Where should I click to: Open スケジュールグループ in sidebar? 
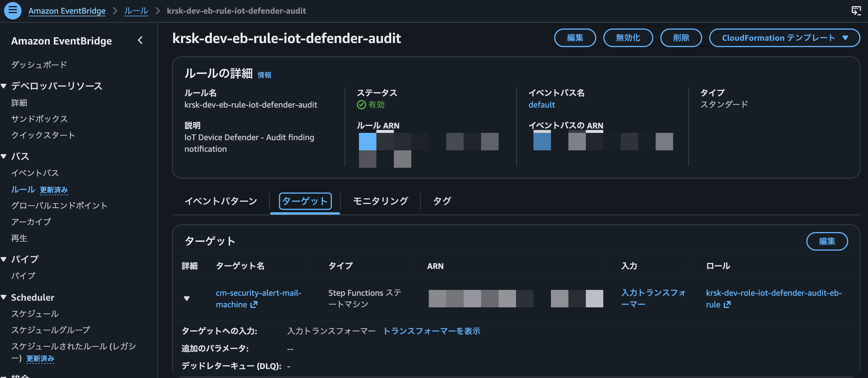click(51, 330)
